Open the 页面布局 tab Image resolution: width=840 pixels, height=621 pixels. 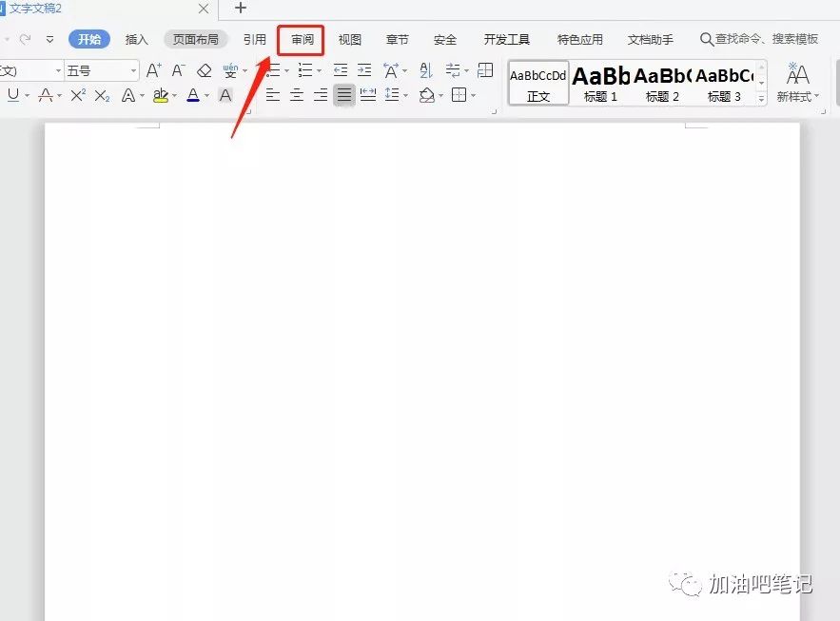click(x=196, y=39)
